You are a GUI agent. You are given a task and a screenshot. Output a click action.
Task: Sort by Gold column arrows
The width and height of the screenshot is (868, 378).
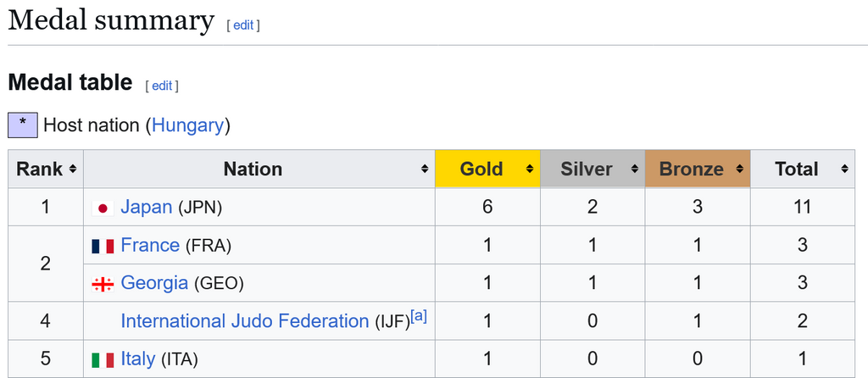point(530,170)
